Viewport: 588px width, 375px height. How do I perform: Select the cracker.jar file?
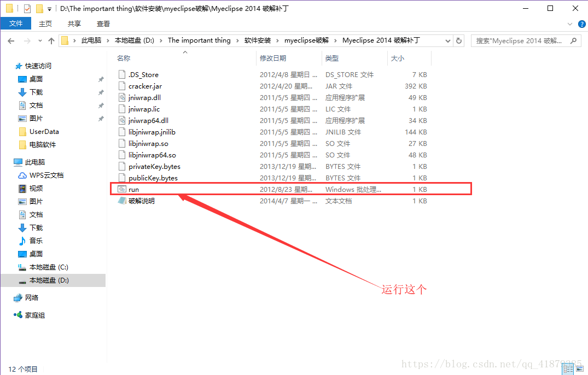[x=145, y=86]
